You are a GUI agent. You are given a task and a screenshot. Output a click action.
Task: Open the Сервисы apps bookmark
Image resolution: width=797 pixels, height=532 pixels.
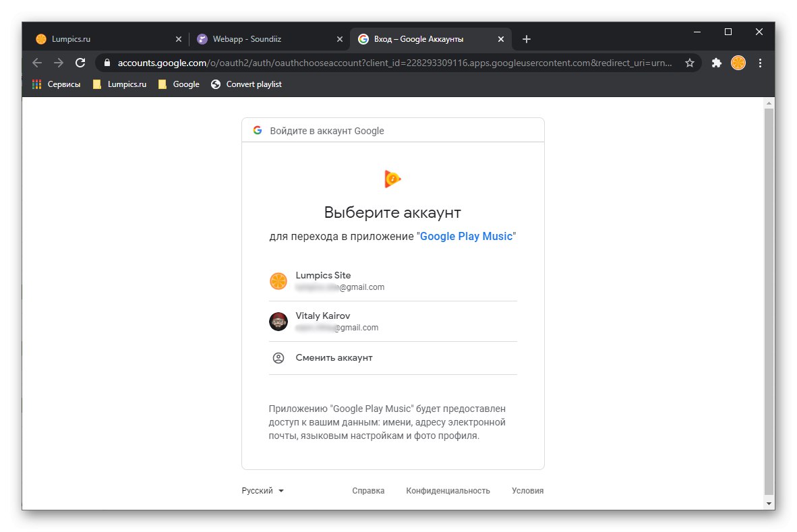57,84
